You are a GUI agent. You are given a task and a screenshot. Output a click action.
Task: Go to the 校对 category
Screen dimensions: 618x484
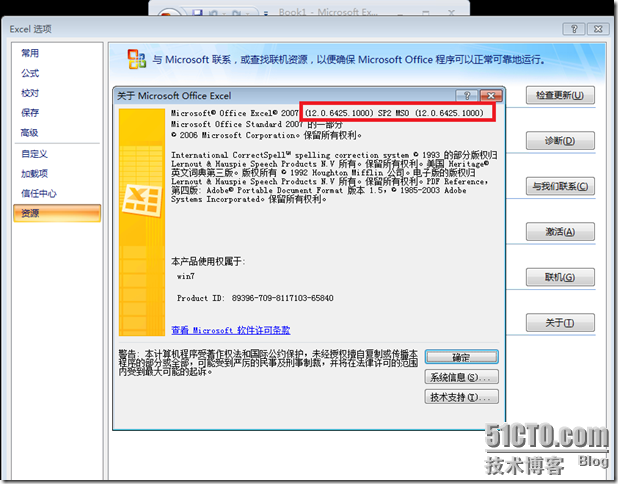click(x=30, y=93)
